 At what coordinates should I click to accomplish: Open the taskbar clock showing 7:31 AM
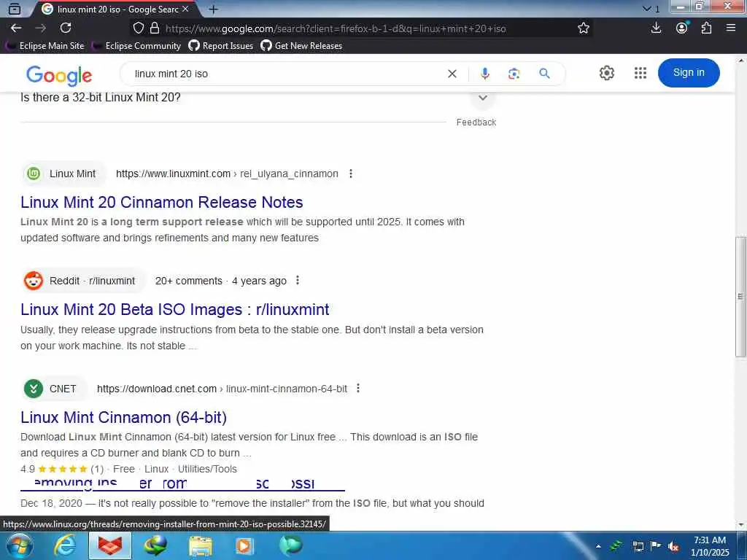[x=710, y=546]
